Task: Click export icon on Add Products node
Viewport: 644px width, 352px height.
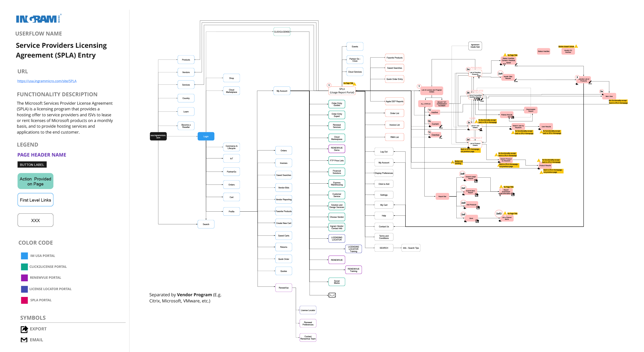Action: tap(478, 208)
